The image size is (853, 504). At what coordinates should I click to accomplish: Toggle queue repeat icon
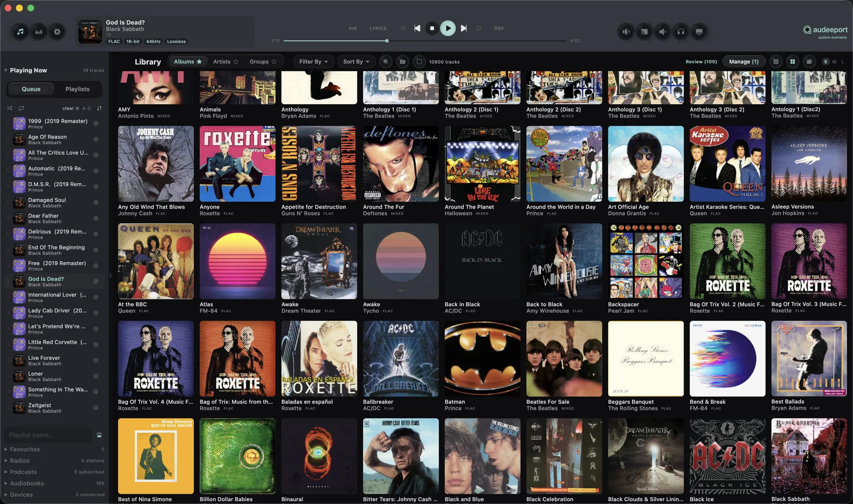coord(21,108)
